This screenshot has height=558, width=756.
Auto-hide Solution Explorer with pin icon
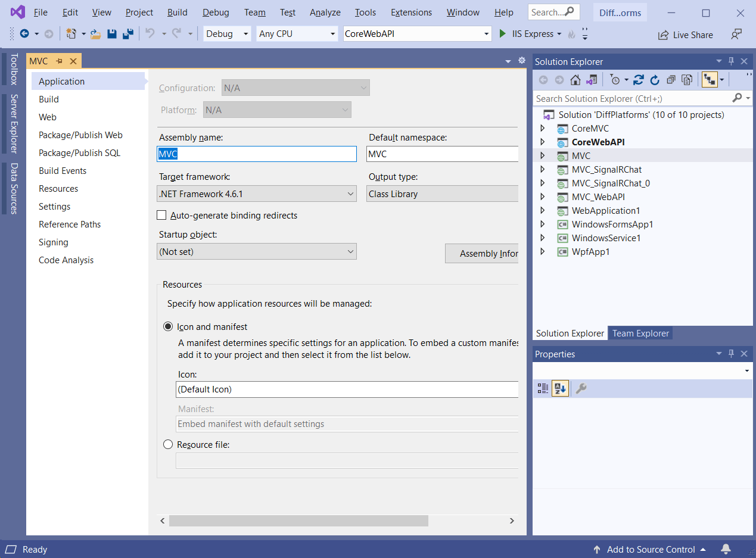coord(732,61)
